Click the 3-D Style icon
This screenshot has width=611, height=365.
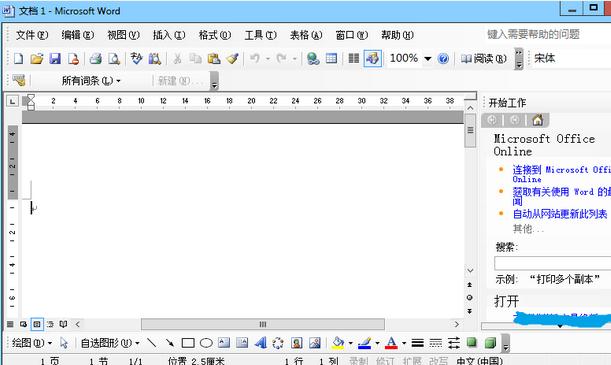click(x=490, y=343)
